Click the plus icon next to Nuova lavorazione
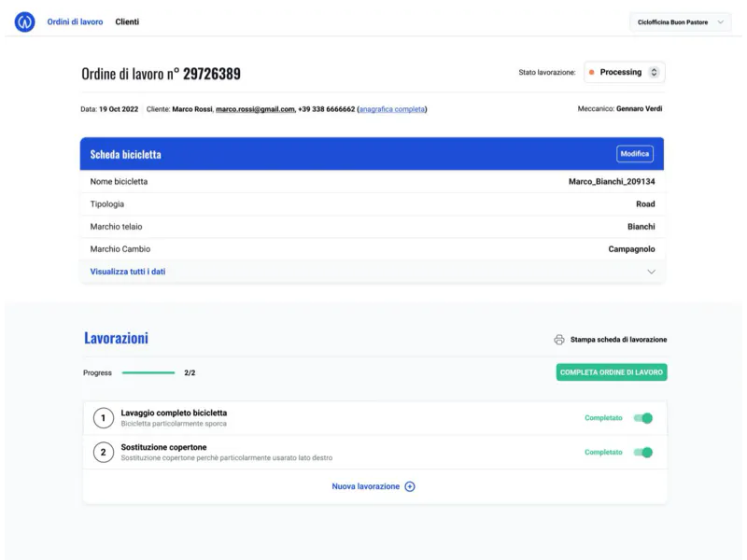 click(x=410, y=486)
